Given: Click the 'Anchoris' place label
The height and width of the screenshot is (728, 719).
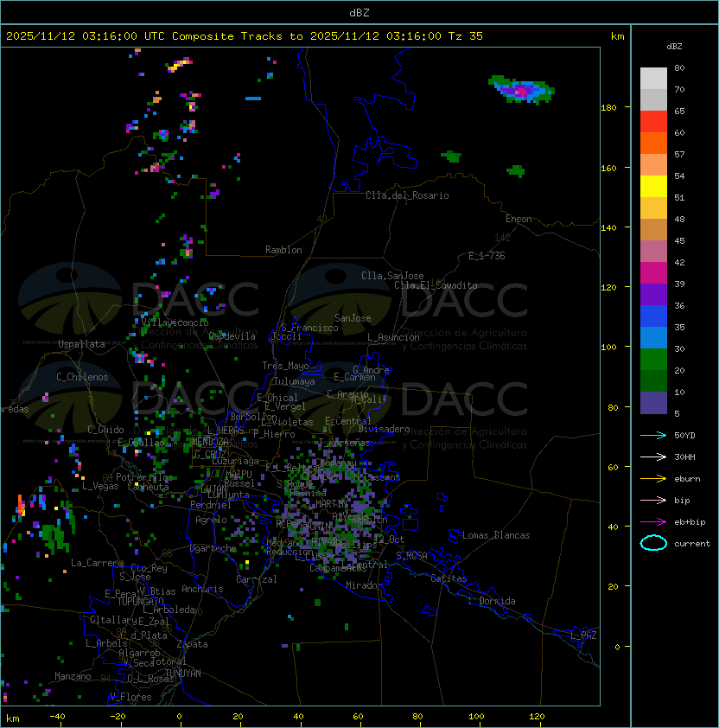Looking at the screenshot, I should [x=202, y=589].
